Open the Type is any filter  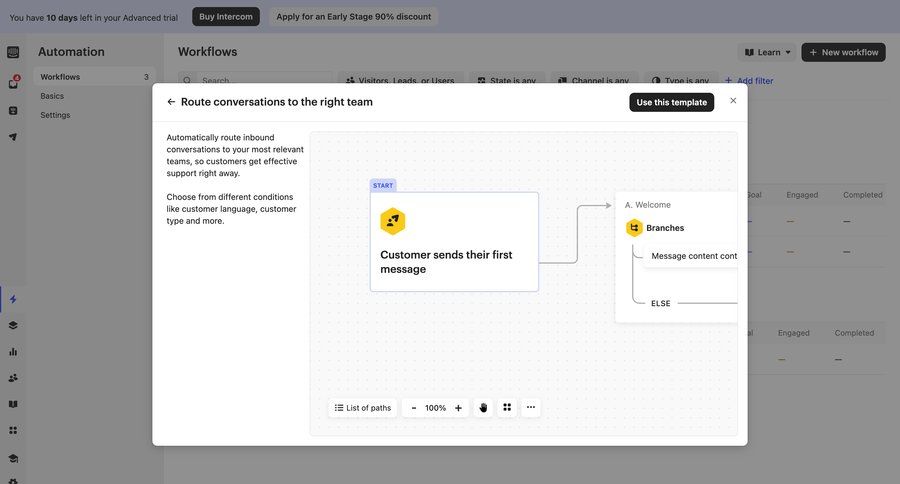point(681,80)
